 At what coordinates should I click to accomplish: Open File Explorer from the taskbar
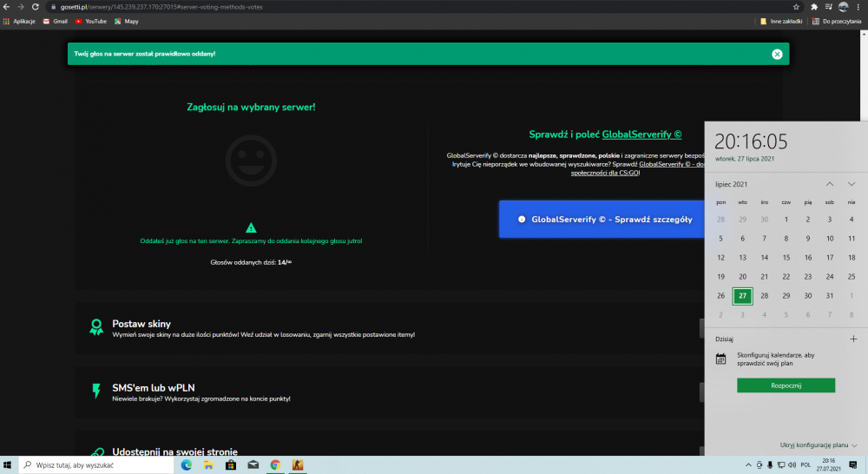coord(208,465)
